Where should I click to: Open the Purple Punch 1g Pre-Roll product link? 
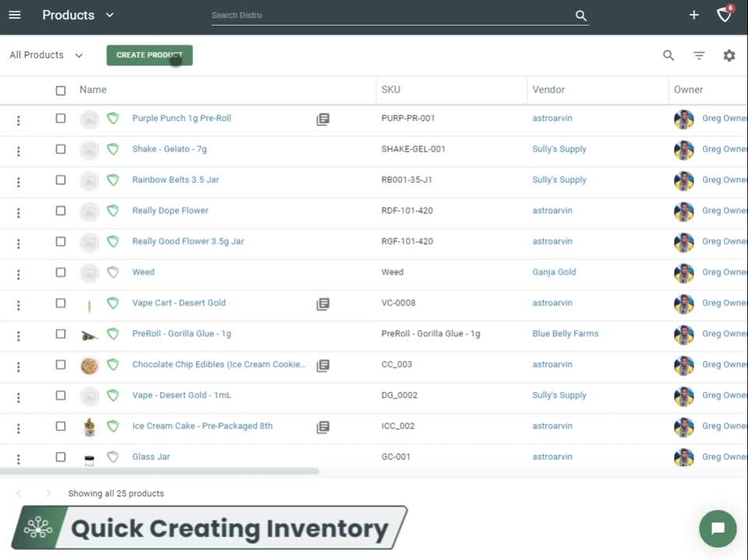(181, 117)
